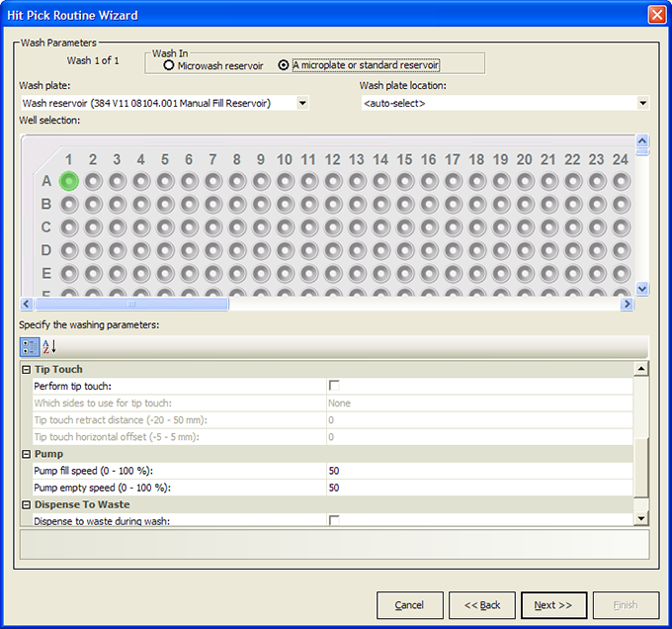Select well A2 in the plate
672x629 pixels.
[93, 181]
